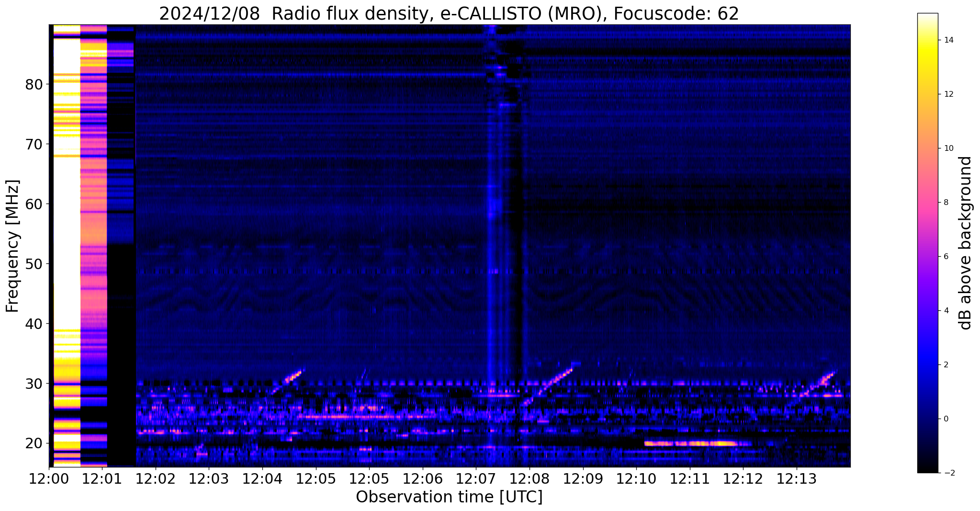Click the colorbar tick label 10
The height and width of the screenshot is (511, 980).
coord(948,148)
